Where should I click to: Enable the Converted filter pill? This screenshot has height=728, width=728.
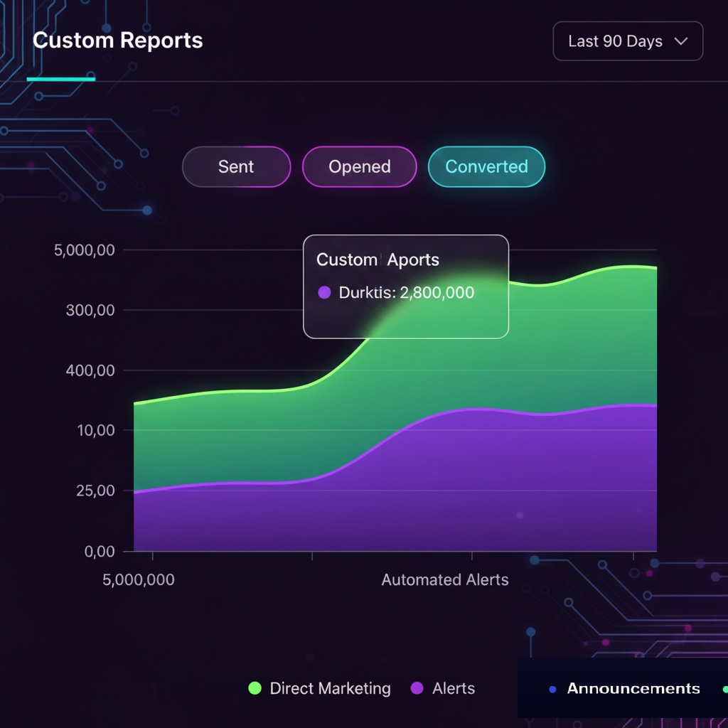pos(486,167)
